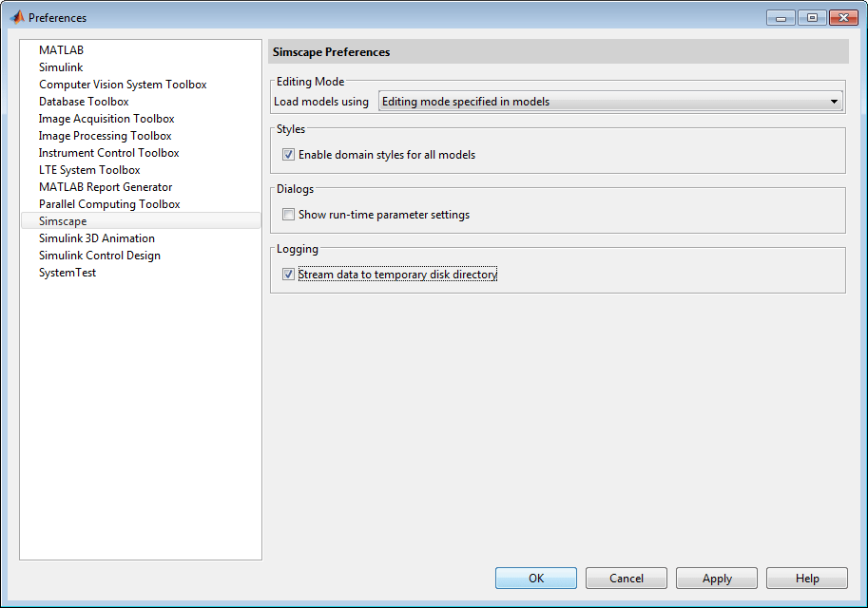The width and height of the screenshot is (868, 608).
Task: Select Parallel Computing Toolbox entry
Action: tap(109, 204)
